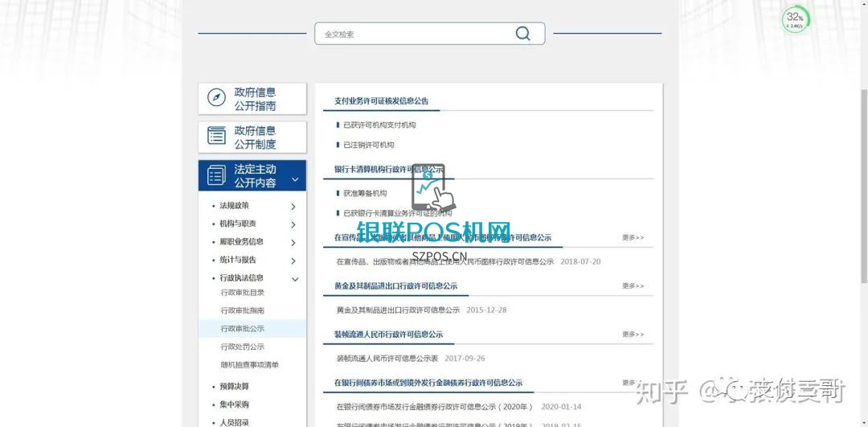868x427 pixels.
Task: Click 更多 beside 装帧流通人民币
Action: [x=633, y=335]
